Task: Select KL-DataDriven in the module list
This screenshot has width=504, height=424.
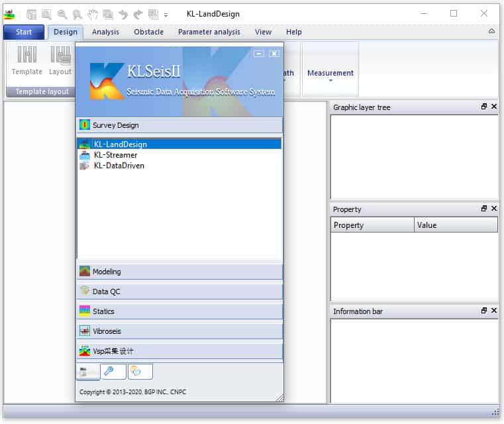Action: tap(119, 166)
